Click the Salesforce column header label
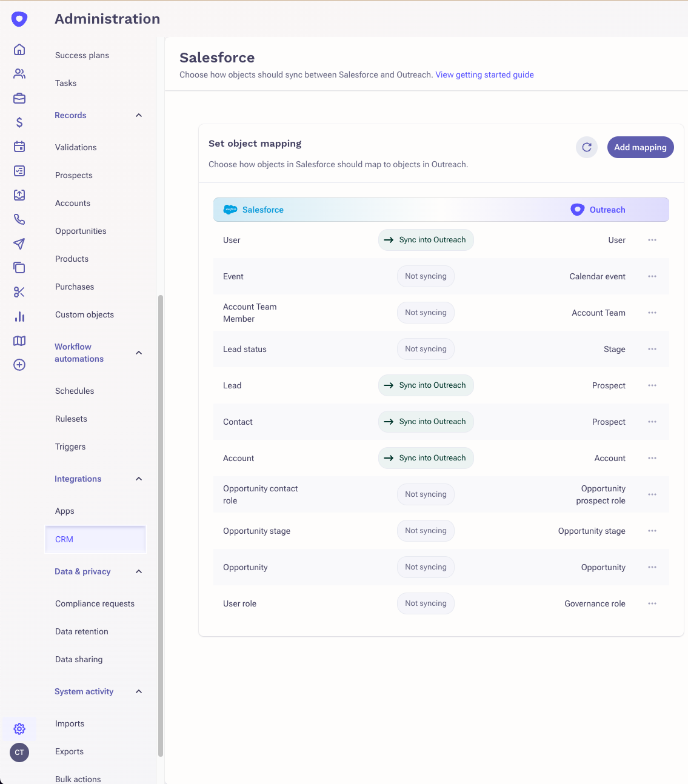 263,210
